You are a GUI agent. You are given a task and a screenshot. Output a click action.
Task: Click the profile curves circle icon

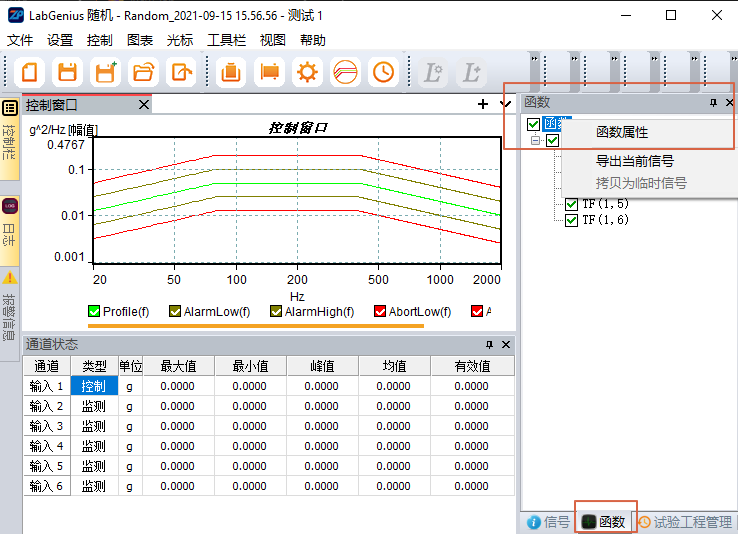coord(345,72)
